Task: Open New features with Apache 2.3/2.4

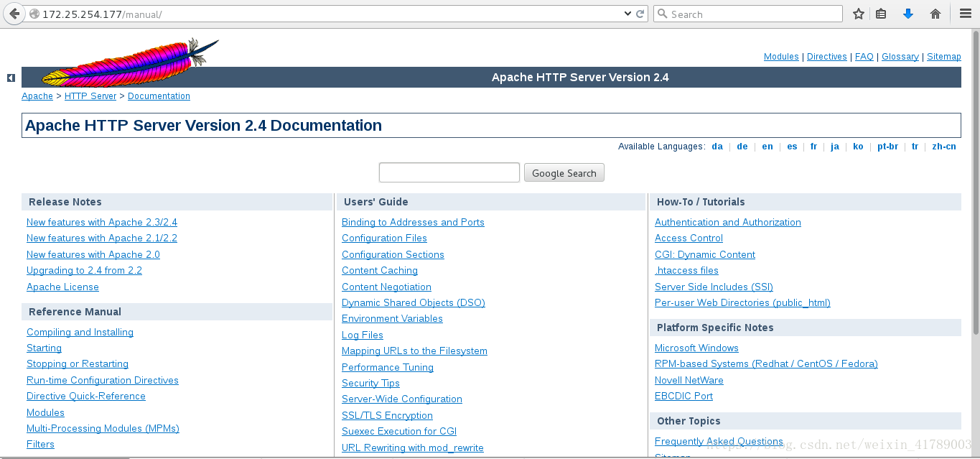Action: 102,223
